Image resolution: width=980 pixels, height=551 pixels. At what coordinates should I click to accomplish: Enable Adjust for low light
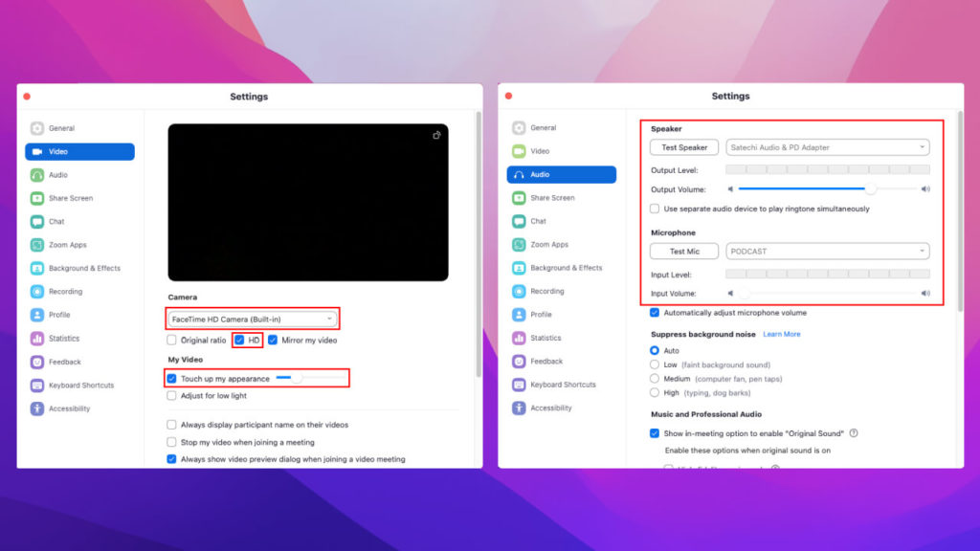click(171, 395)
